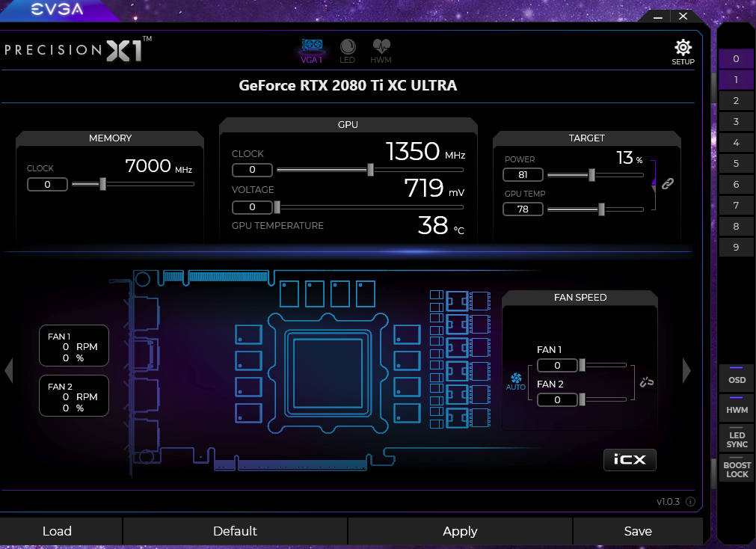Click the power target slider handle
This screenshot has height=549, width=756.
[x=591, y=174]
